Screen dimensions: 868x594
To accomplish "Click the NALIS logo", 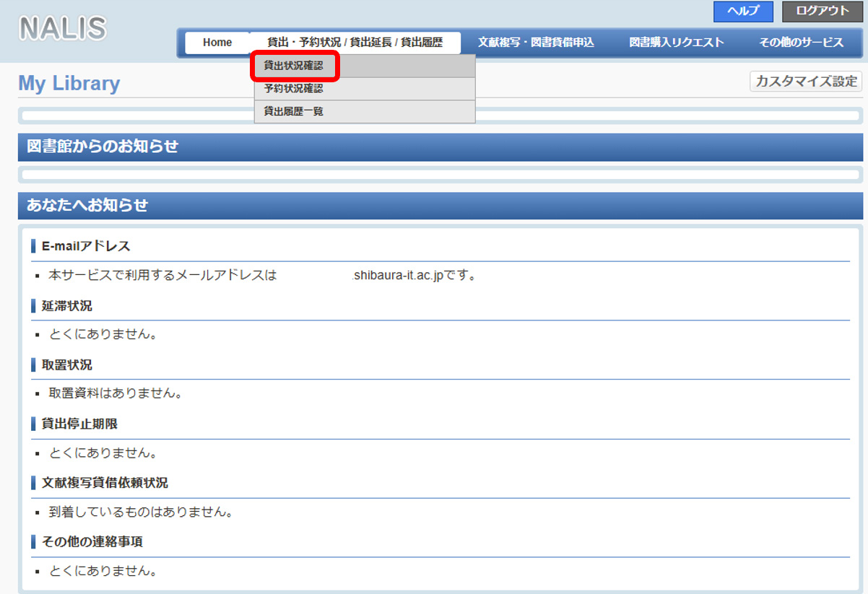I will pyautogui.click(x=63, y=28).
